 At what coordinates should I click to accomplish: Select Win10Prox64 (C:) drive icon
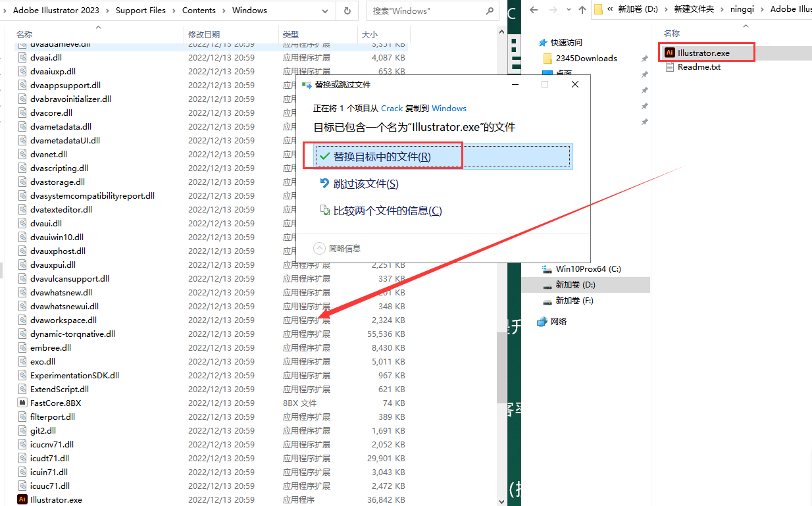(547, 268)
